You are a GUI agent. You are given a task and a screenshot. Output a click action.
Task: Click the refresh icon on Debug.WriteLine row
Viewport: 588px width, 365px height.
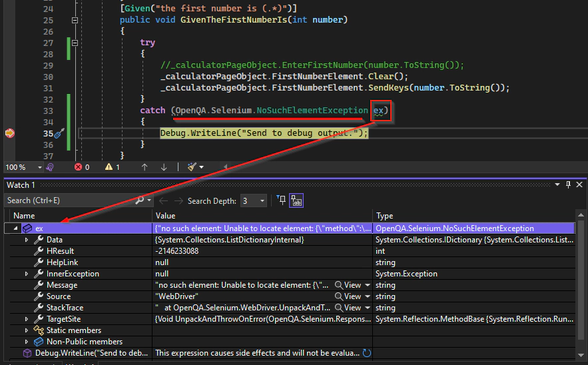[x=366, y=353]
